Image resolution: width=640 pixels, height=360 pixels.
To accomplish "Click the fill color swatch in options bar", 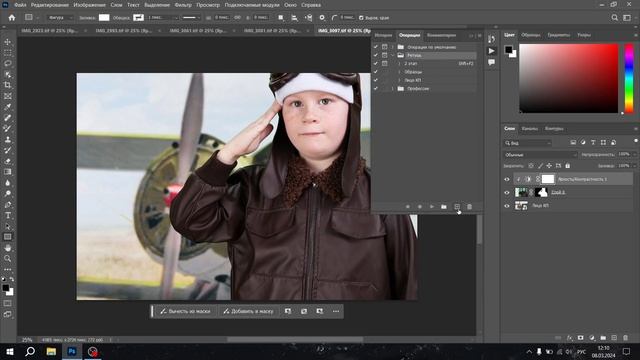I will tap(104, 18).
